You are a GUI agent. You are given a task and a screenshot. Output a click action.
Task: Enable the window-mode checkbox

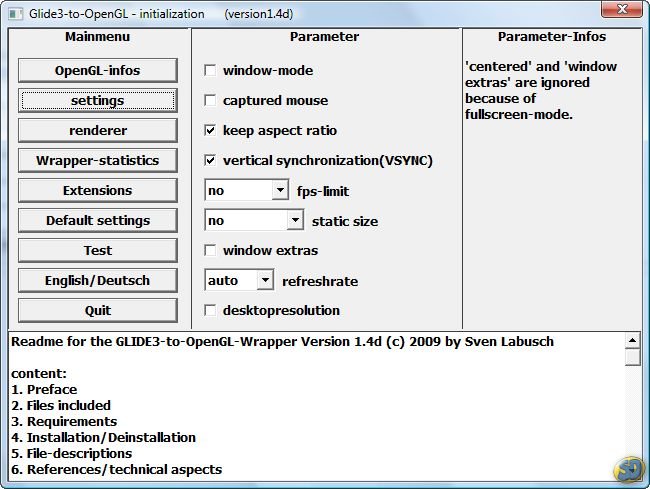[210, 71]
